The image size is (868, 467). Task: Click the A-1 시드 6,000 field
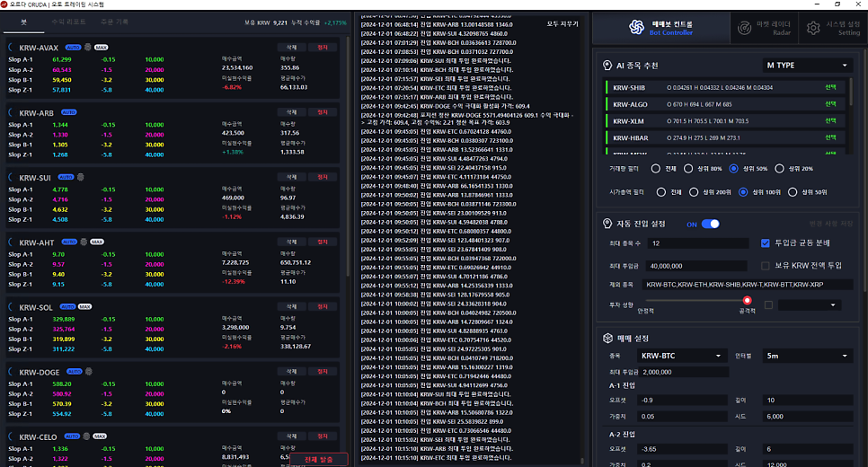pyautogui.click(x=808, y=416)
